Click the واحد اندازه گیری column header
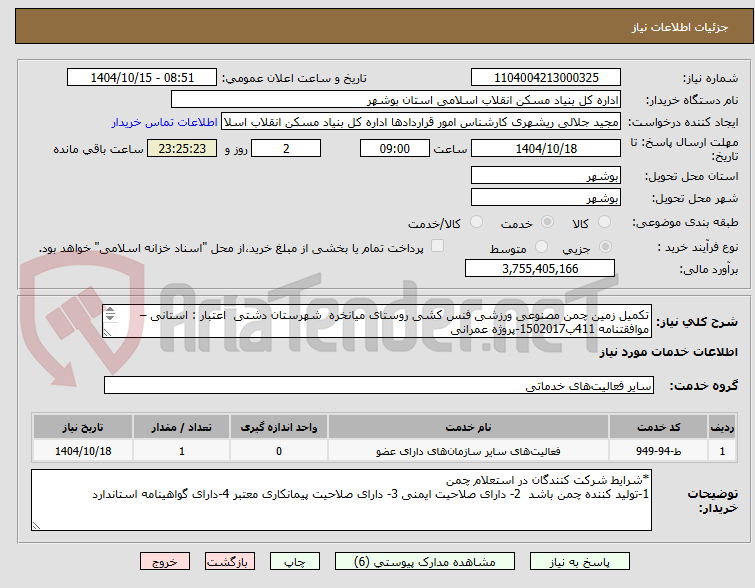Viewport: 755px width, 588px height. (279, 427)
